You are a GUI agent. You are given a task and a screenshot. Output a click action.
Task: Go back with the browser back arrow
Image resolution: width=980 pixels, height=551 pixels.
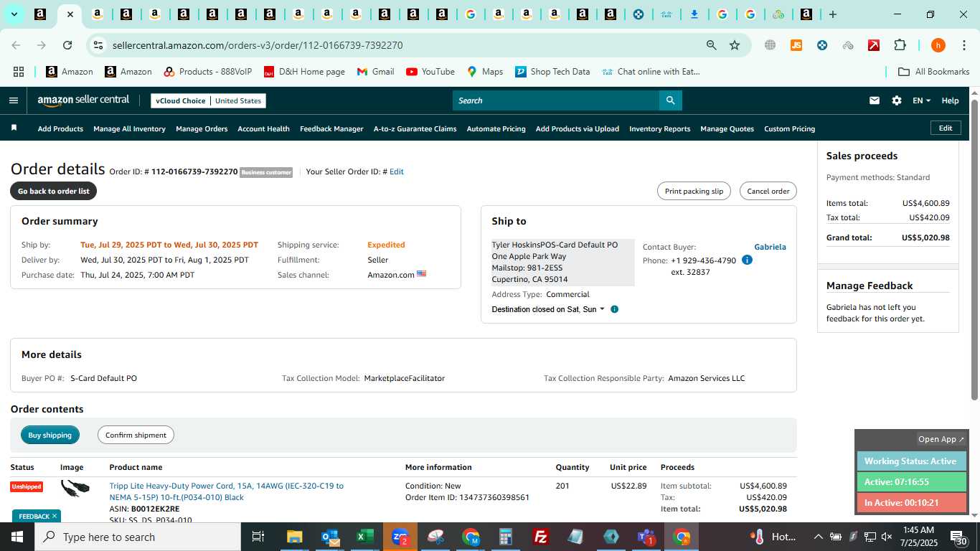16,45
